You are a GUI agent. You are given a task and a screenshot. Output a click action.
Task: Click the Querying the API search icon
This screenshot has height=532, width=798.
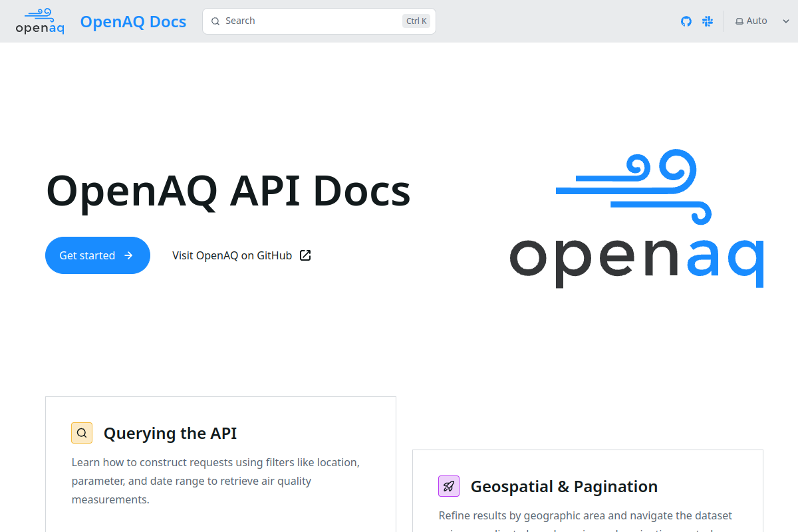82,433
